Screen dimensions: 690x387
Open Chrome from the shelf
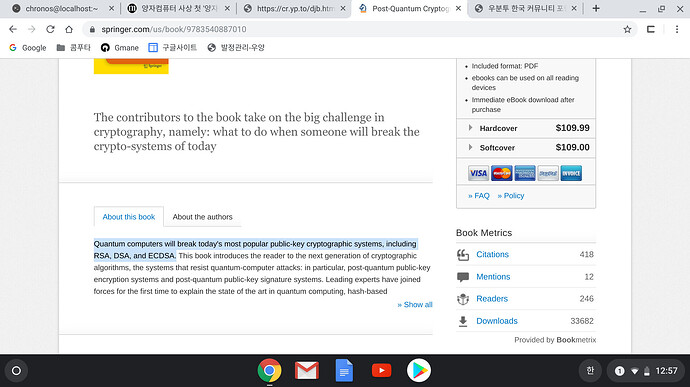click(269, 371)
